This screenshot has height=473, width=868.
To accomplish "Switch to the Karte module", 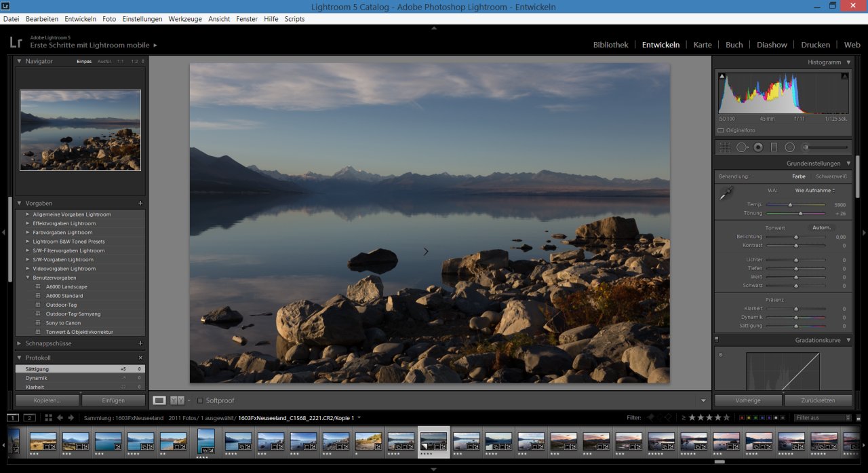I will [703, 45].
